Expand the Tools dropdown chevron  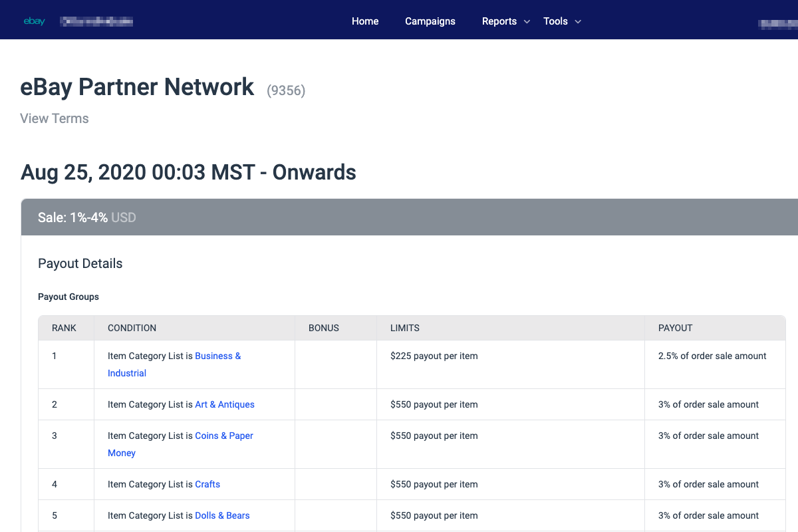578,22
